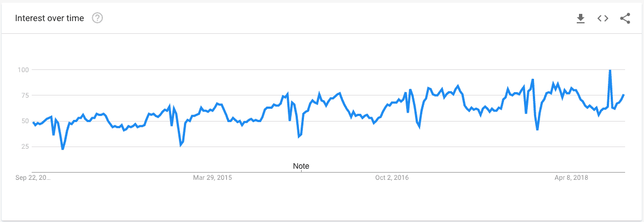Select the highest peak of the trend line

pos(610,70)
